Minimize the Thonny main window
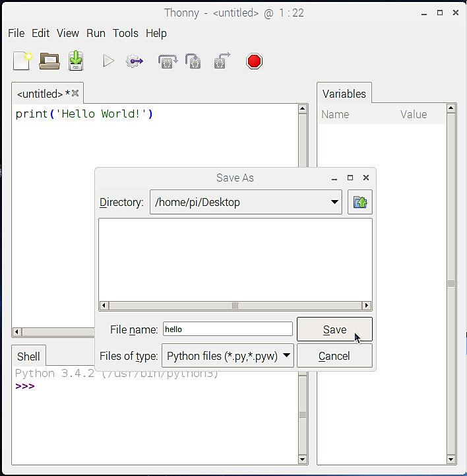 [424, 13]
